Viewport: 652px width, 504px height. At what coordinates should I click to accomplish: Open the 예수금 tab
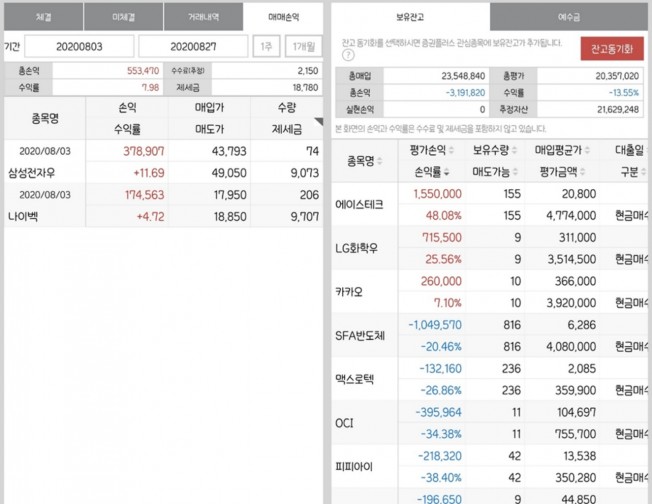click(568, 17)
